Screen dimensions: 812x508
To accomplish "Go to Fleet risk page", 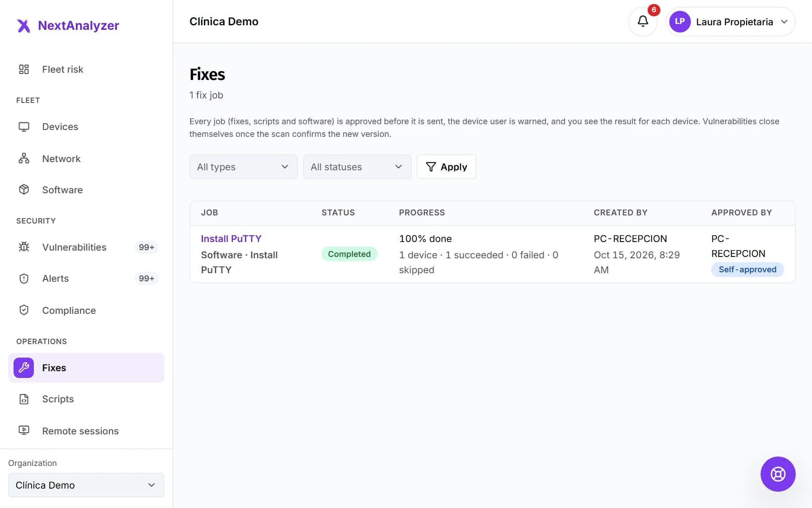I will 86,69.
